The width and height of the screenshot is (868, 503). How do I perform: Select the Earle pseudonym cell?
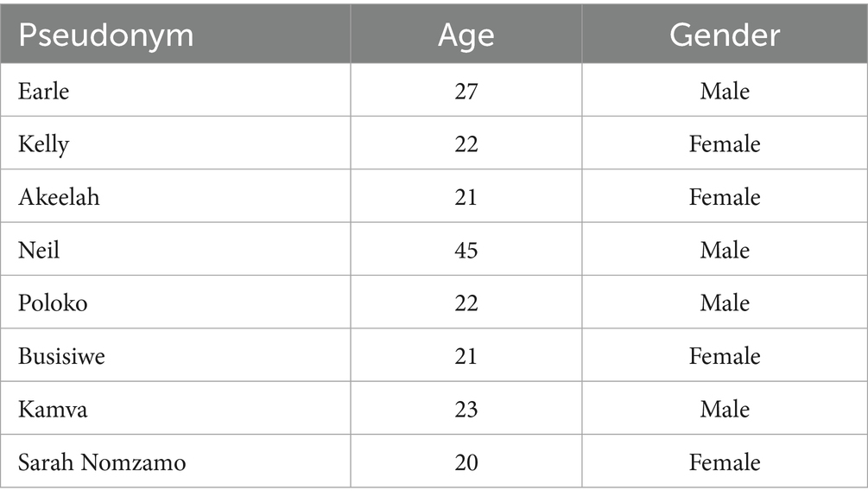(43, 91)
